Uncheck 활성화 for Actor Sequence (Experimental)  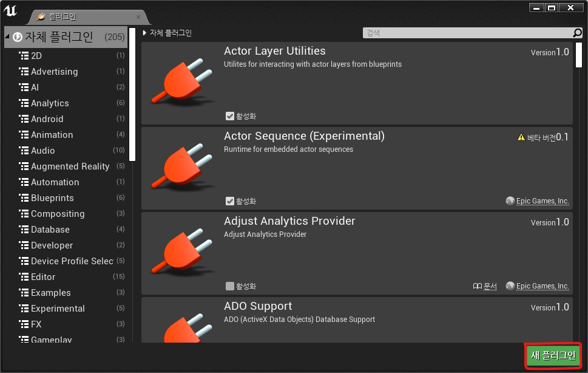pyautogui.click(x=230, y=201)
